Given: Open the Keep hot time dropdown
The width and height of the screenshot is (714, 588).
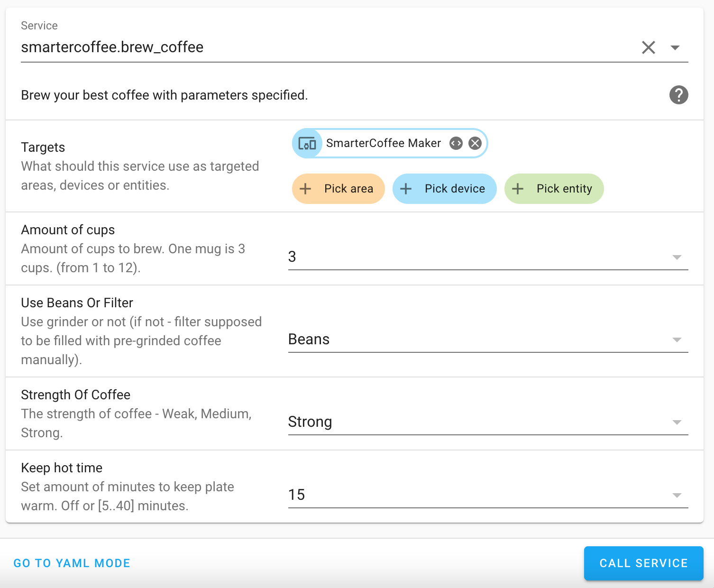Looking at the screenshot, I should point(677,495).
